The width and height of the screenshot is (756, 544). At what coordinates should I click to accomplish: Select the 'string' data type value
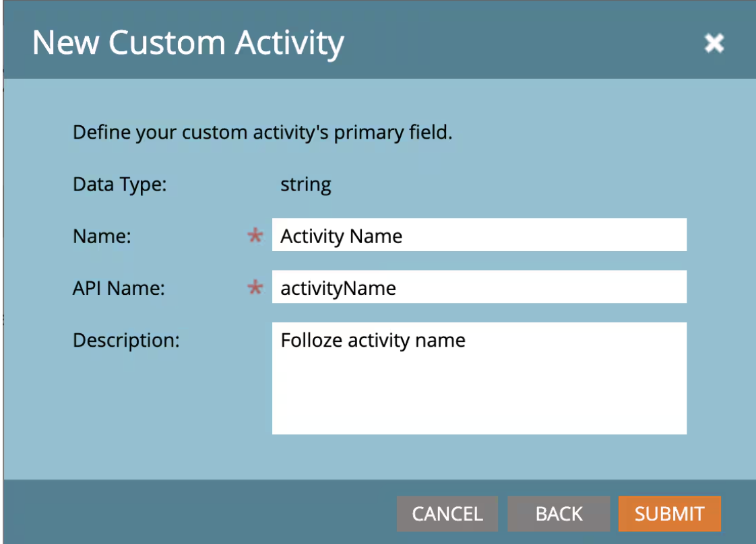[x=306, y=184]
